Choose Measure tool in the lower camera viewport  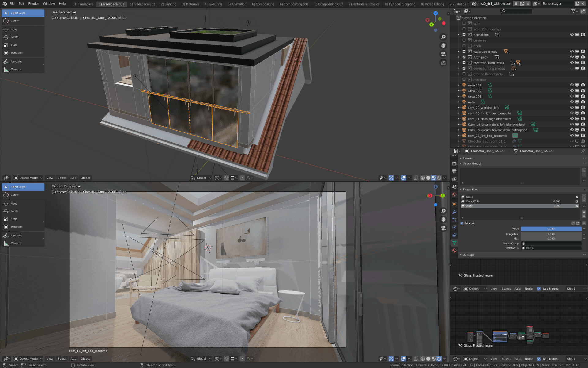pyautogui.click(x=23, y=243)
